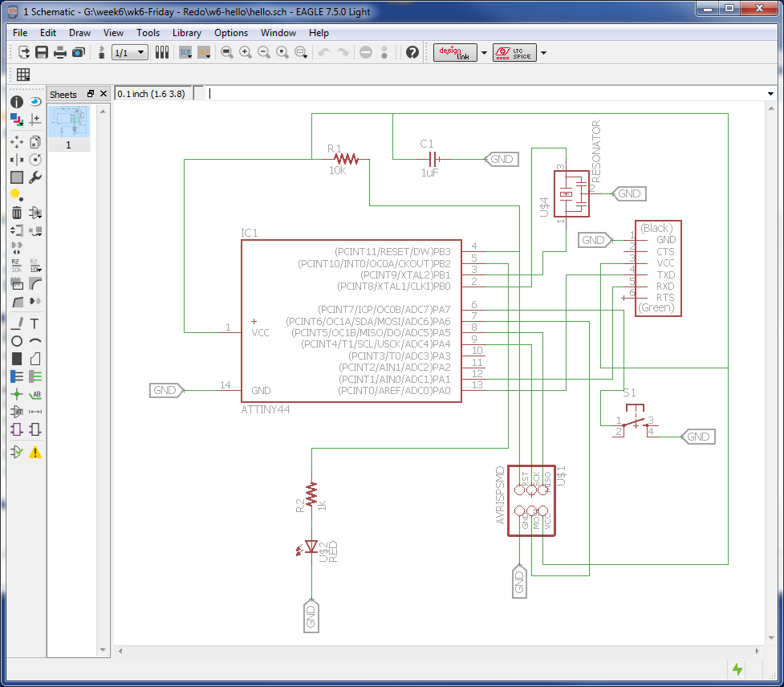Click the LTC SPICE button

point(514,52)
